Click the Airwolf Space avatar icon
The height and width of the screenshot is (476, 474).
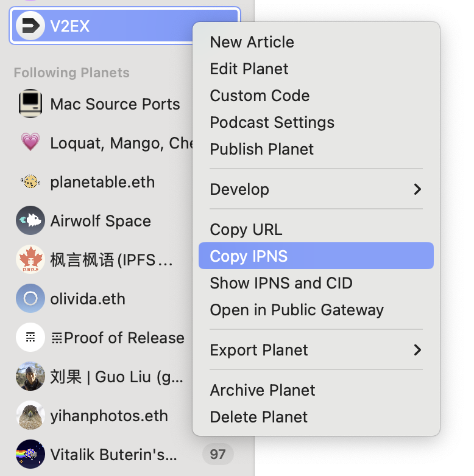pyautogui.click(x=30, y=221)
